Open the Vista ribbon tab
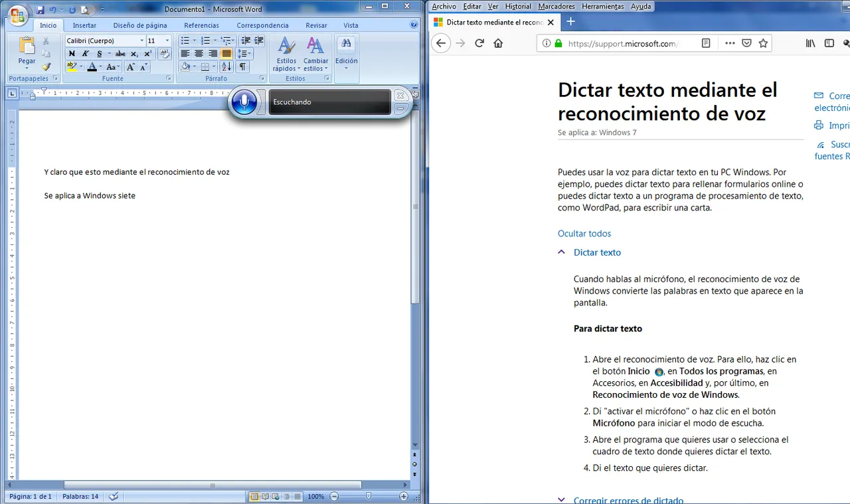The image size is (850, 504). (x=351, y=25)
